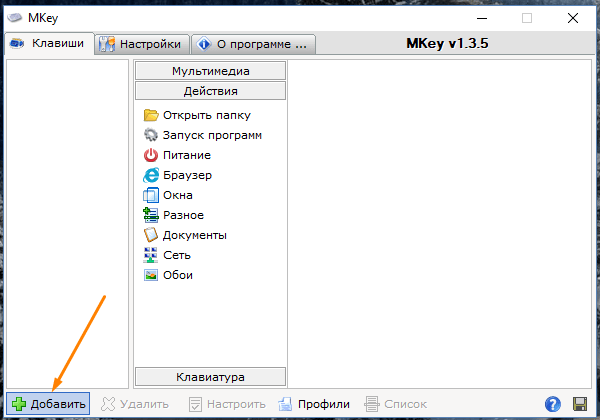Click the Настроить button
This screenshot has width=600, height=420.
[x=227, y=404]
